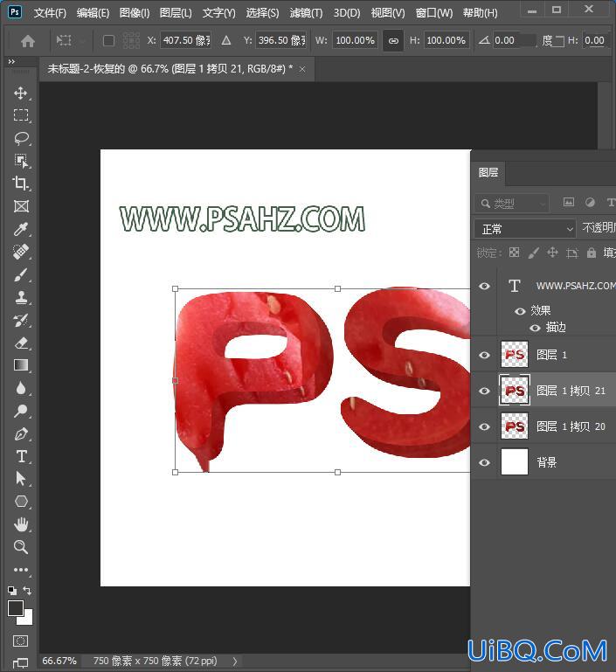The width and height of the screenshot is (616, 672).
Task: Reset default foreground and background colors
Action: [12, 591]
